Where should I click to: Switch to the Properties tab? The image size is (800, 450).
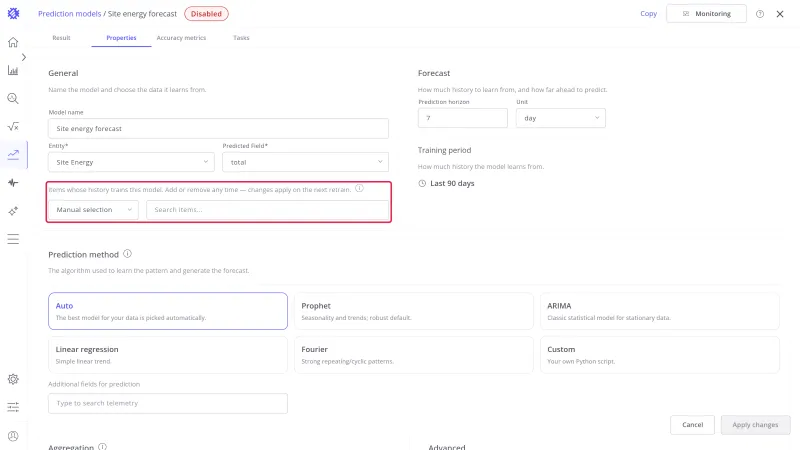tap(121, 38)
